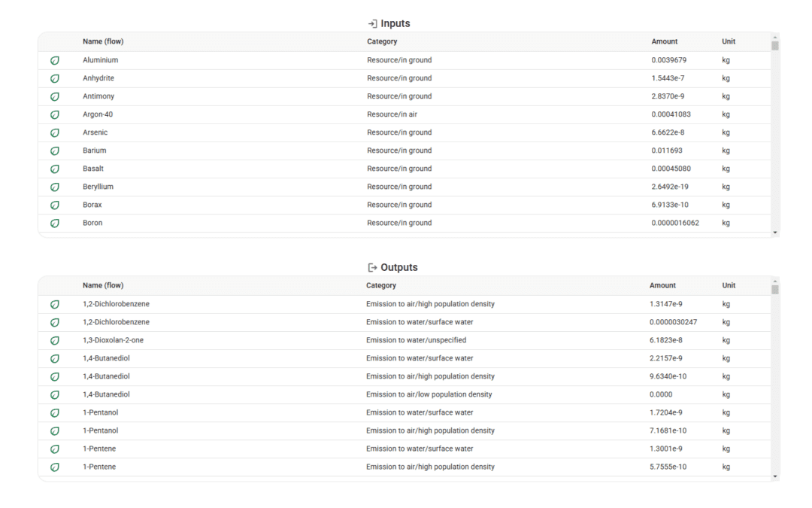
Task: Sort Inputs by the Name (flow) column header
Action: pos(103,41)
